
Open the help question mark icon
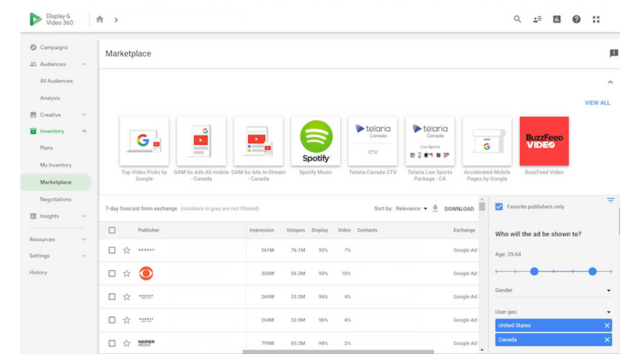pyautogui.click(x=576, y=19)
